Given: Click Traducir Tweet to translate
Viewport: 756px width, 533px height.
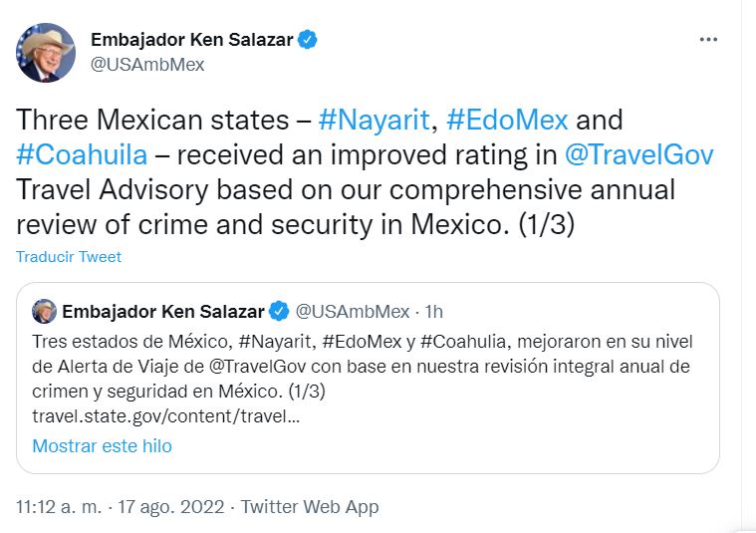Looking at the screenshot, I should (69, 257).
